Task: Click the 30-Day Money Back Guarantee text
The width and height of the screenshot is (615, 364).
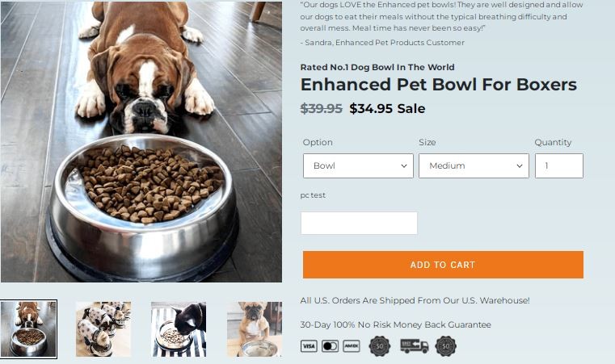Action: (x=395, y=324)
